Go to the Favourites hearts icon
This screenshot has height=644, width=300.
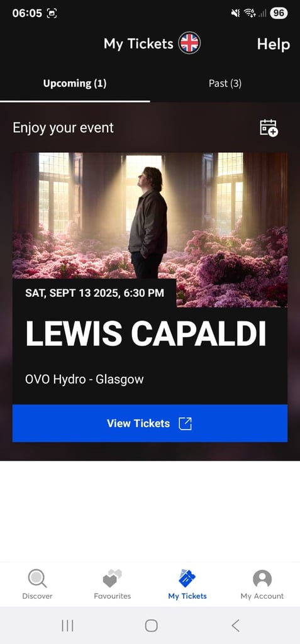click(x=112, y=584)
